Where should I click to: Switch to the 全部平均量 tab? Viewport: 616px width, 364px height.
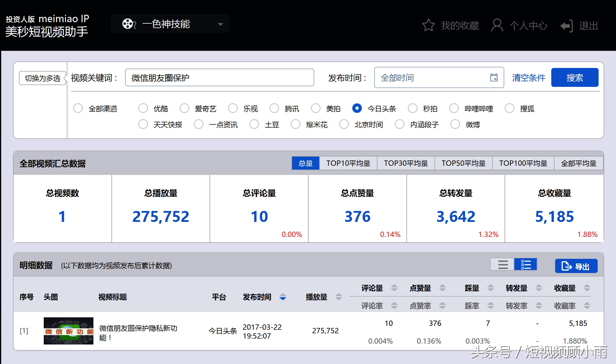coord(578,163)
